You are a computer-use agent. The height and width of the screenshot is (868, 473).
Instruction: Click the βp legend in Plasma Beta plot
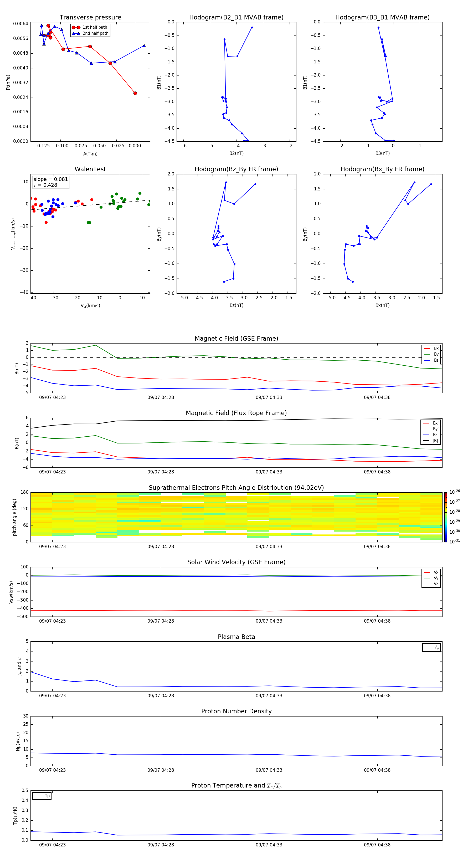[431, 647]
